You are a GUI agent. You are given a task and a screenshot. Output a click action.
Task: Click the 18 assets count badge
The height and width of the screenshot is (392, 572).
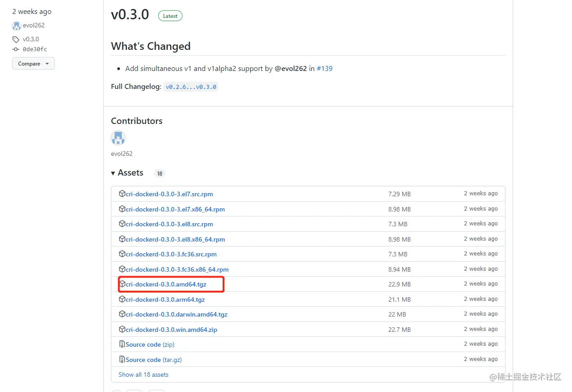[160, 173]
